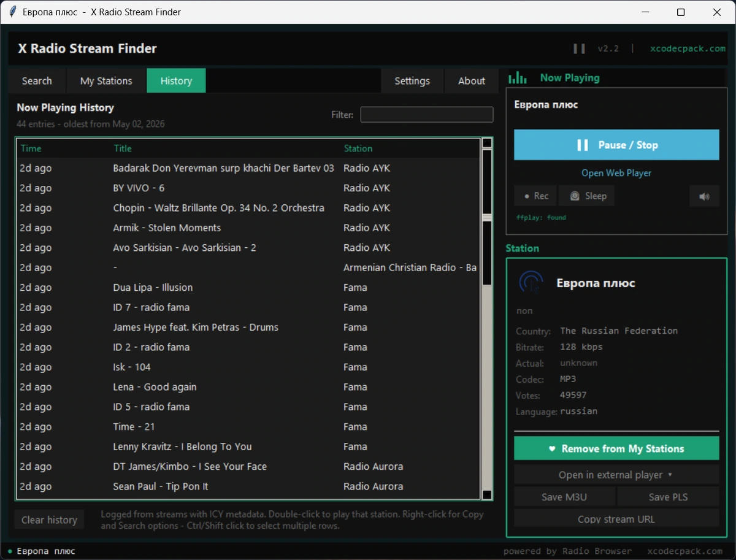736x560 pixels.
Task: Select the "ID 7 - radio fama" row
Action: click(x=248, y=307)
